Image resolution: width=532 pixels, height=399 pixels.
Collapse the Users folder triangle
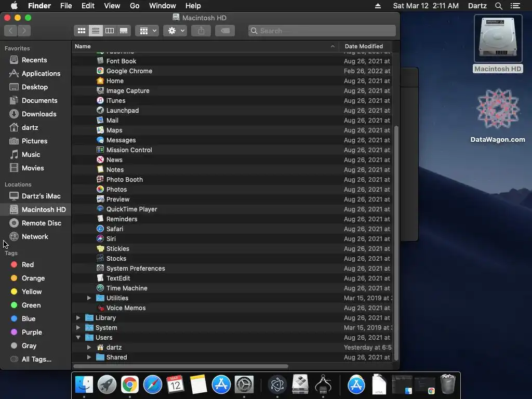(x=78, y=338)
